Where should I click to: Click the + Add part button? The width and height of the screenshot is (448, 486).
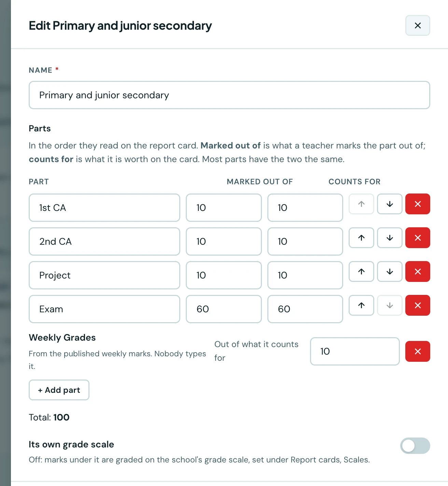(x=59, y=390)
